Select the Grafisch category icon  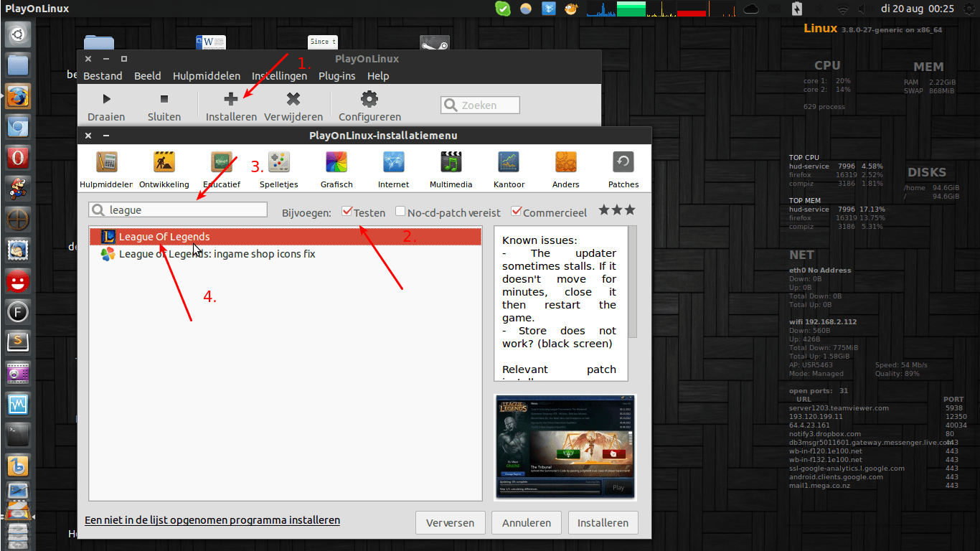click(336, 162)
